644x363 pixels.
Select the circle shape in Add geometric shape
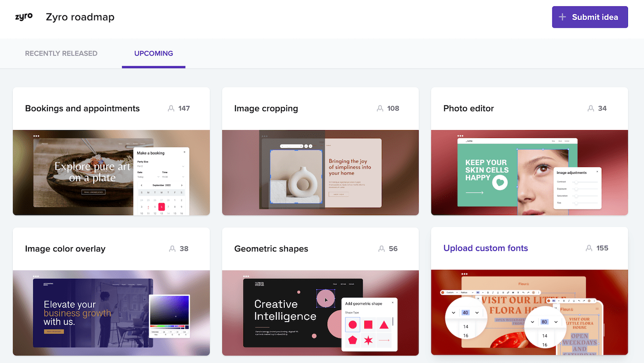[x=353, y=325]
